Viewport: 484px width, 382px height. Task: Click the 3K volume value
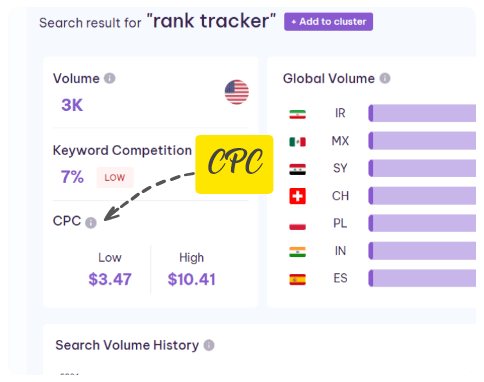[72, 105]
